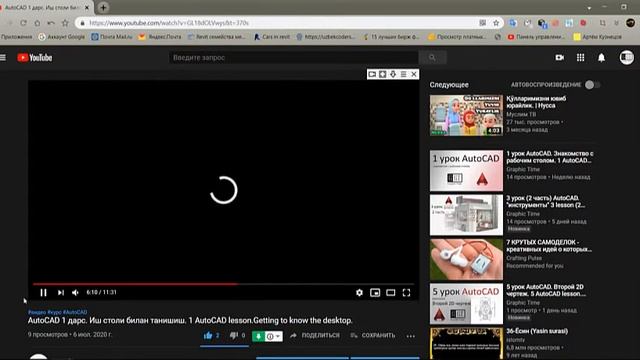Bookmark page with star in address bar
640x360 pixels.
point(496,23)
